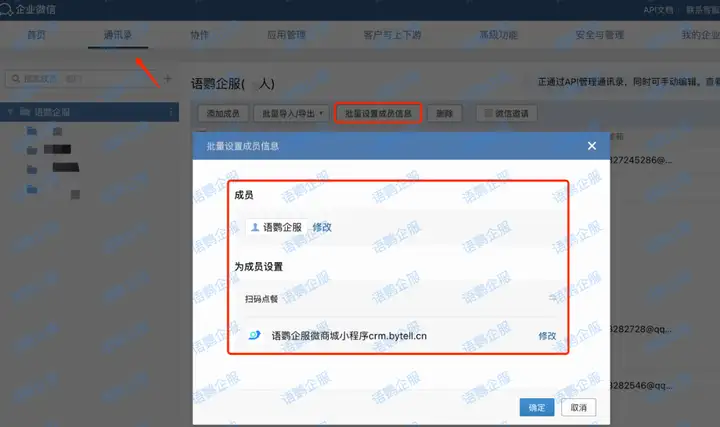The width and height of the screenshot is (720, 427).
Task: Expand the 扫码点餐 row in dialog
Action: tap(551, 297)
